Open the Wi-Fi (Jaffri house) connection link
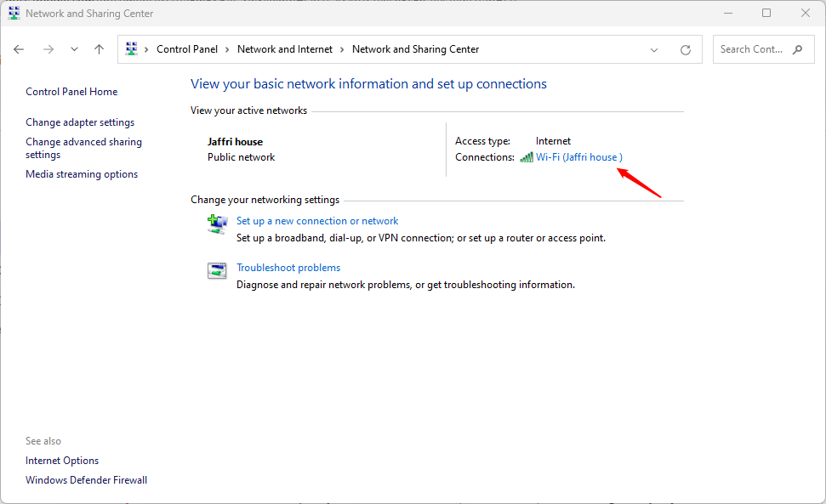The width and height of the screenshot is (826, 504). point(579,157)
